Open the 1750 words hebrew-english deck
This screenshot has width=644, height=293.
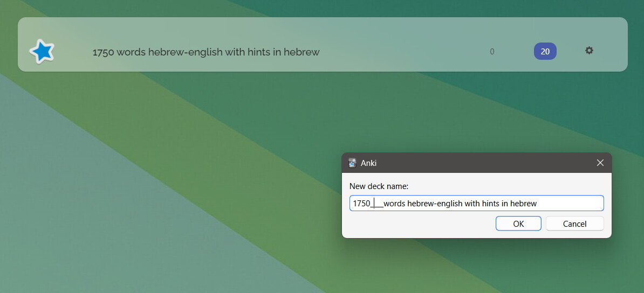point(206,52)
